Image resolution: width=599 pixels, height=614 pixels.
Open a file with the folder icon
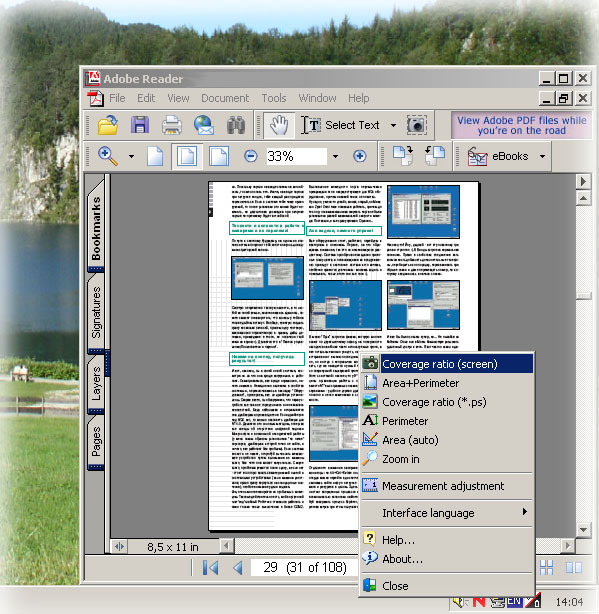click(x=108, y=125)
